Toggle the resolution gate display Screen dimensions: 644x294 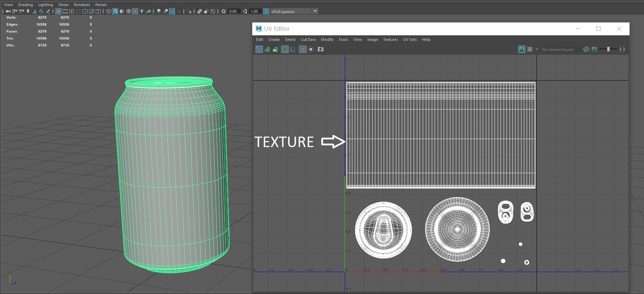coord(72,11)
